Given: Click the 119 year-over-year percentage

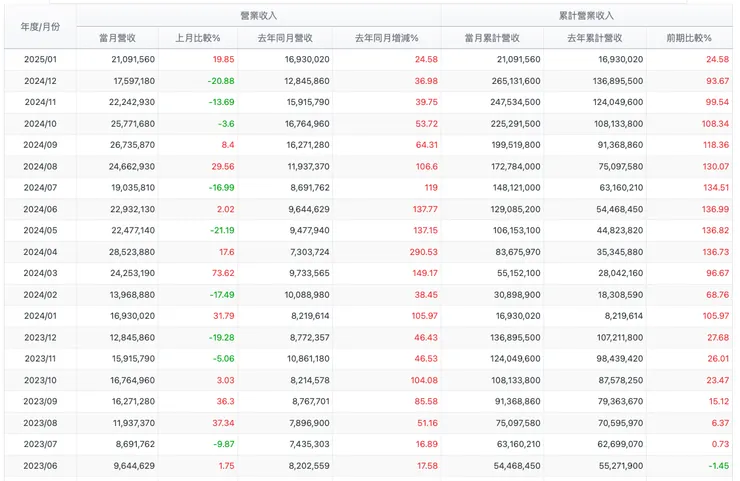Looking at the screenshot, I should pos(431,187).
